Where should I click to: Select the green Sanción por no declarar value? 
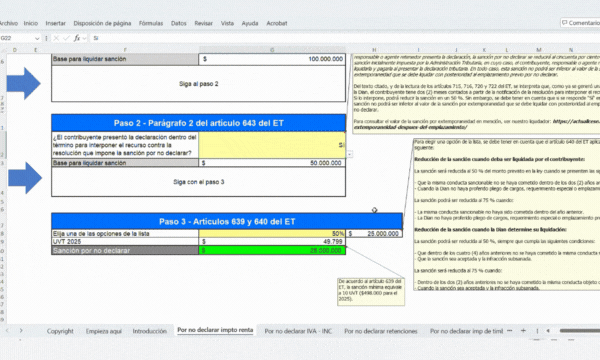pos(272,251)
